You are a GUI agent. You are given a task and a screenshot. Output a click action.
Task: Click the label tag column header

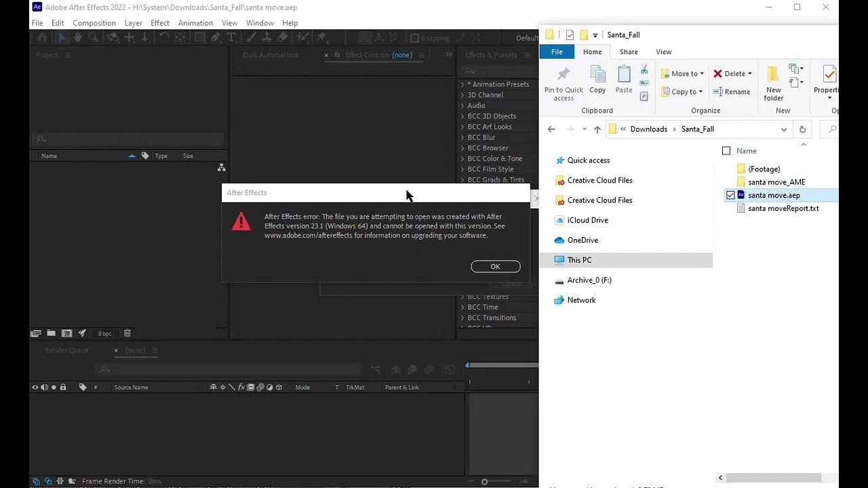tap(83, 388)
